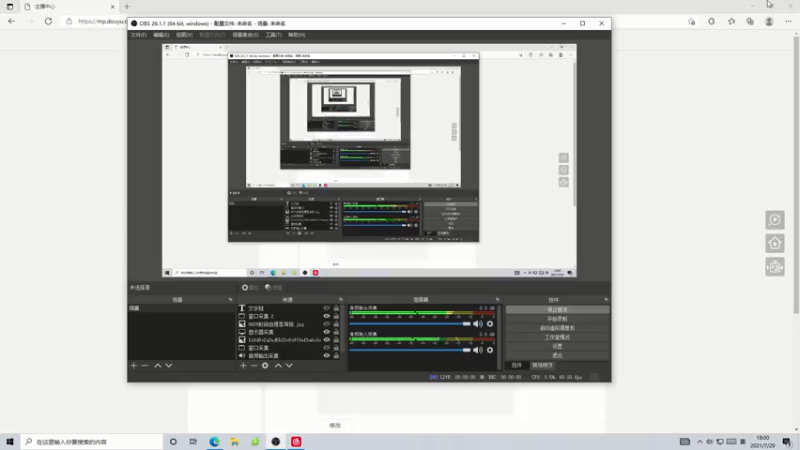Open the 属性 properties button above the docks
The height and width of the screenshot is (450, 800).
click(x=250, y=287)
